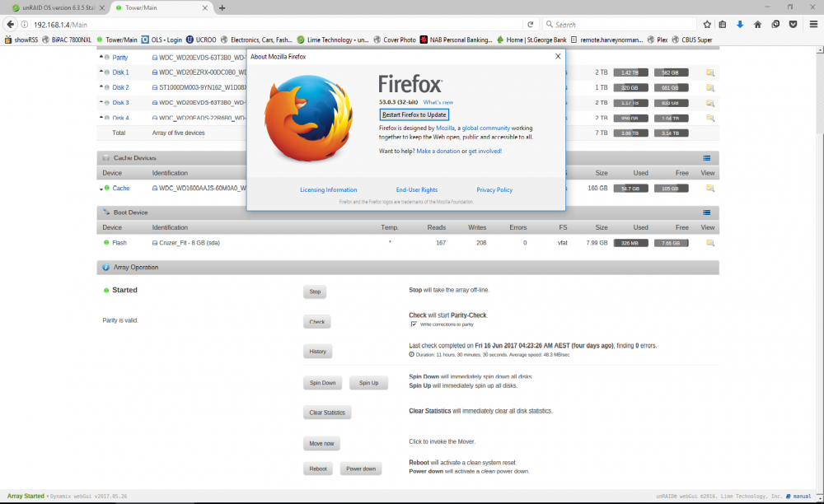Open the CBUS Super bookmark

pyautogui.click(x=692, y=40)
